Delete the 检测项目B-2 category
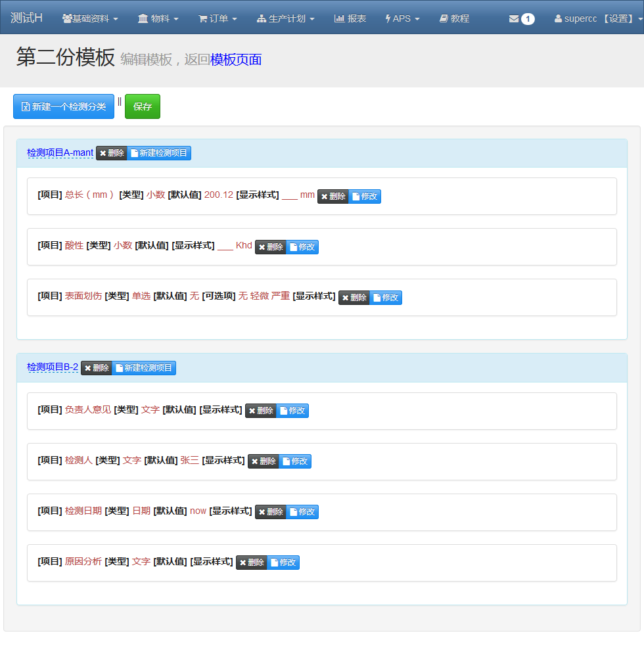 pyautogui.click(x=96, y=367)
